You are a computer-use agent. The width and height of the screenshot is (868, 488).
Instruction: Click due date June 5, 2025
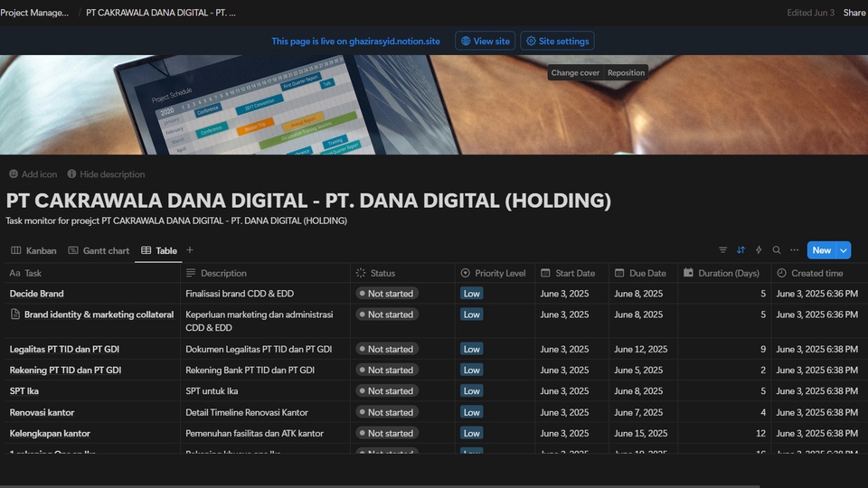tap(638, 370)
